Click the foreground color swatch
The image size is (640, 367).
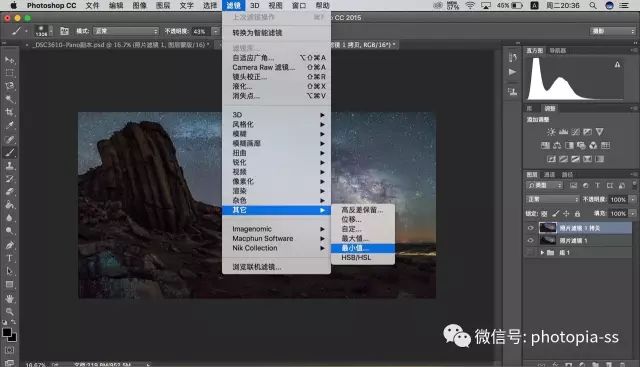7,332
